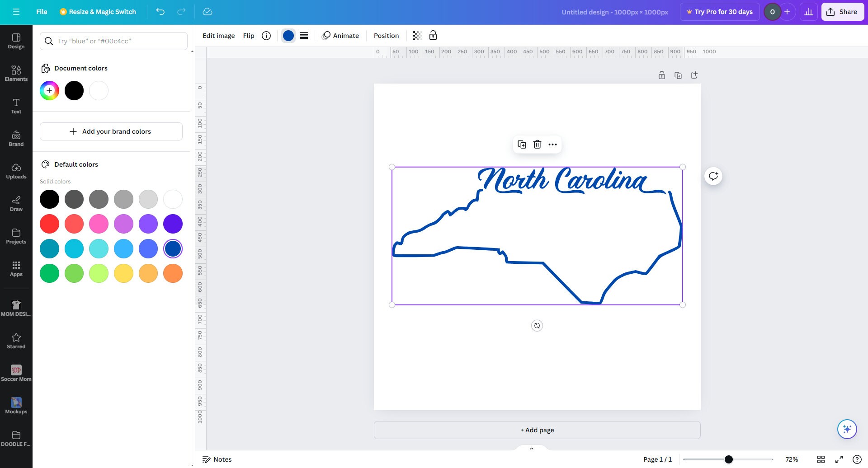Viewport: 868px width, 468px height.
Task: Add a comment on the canvas
Action: point(713,176)
